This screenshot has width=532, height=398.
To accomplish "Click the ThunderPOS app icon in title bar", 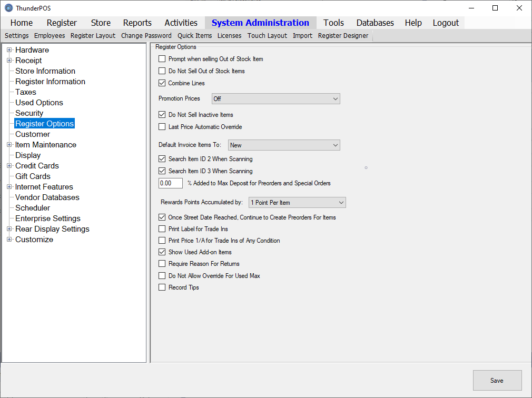I will point(8,8).
